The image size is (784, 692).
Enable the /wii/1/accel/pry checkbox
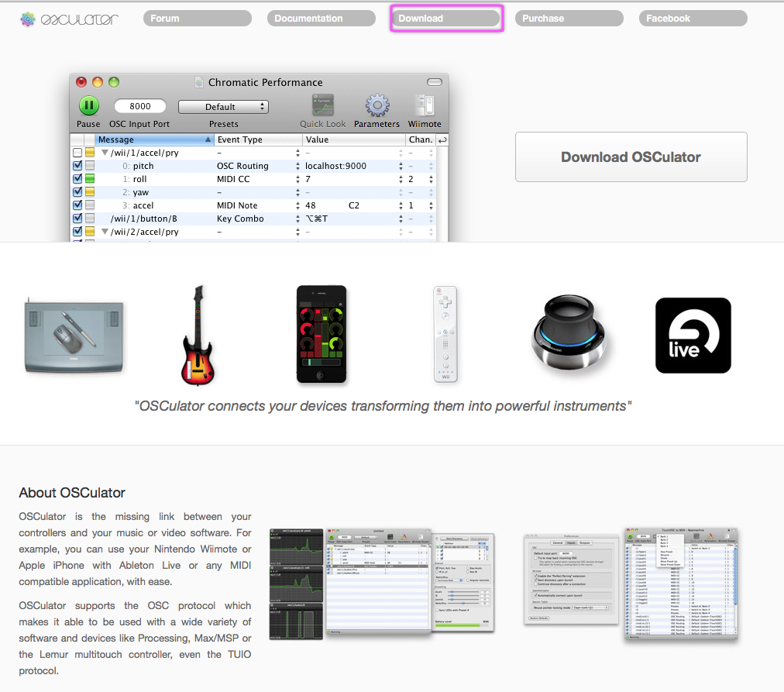point(77,153)
